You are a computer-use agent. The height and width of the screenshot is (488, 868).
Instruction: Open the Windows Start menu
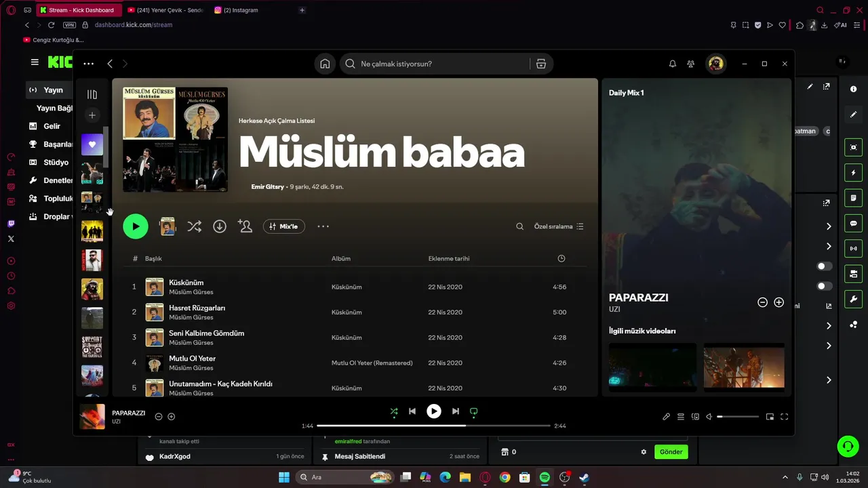[283, 477]
